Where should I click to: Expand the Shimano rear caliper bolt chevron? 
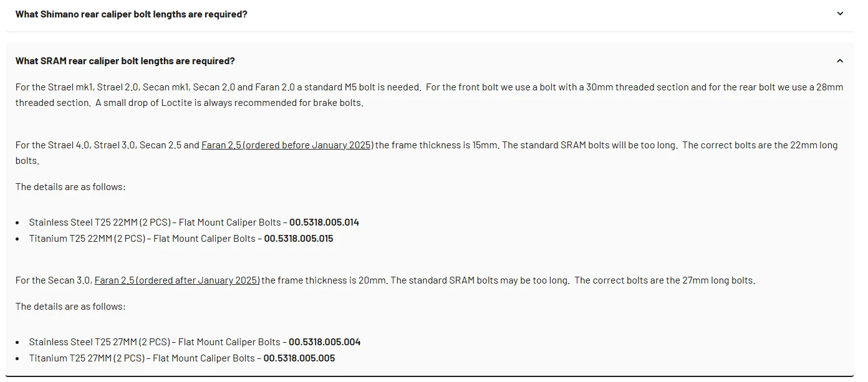pos(839,14)
